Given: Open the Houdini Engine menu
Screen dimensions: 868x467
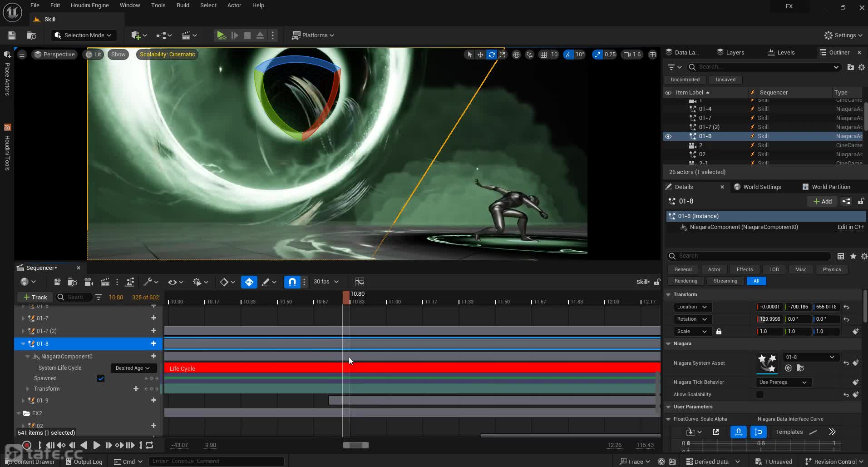Looking at the screenshot, I should coord(89,5).
